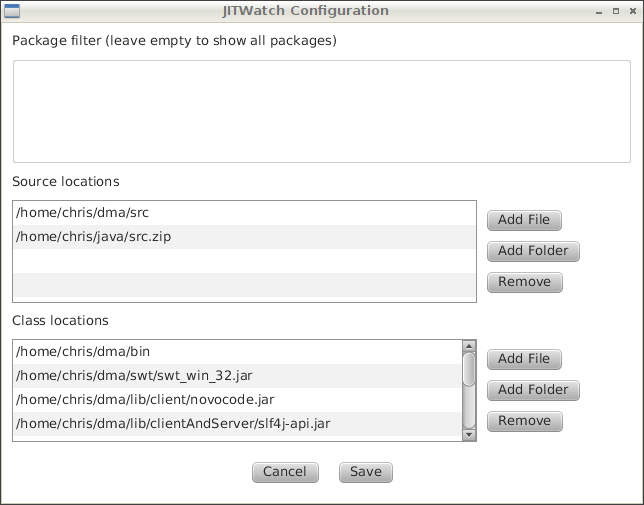
Task: Close the JITWatch Configuration window
Action: click(633, 11)
